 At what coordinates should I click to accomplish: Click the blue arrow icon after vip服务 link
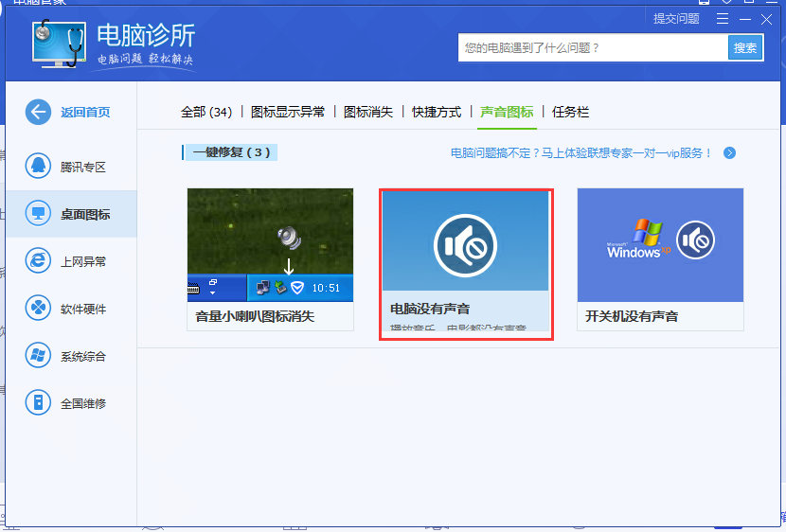tap(730, 152)
